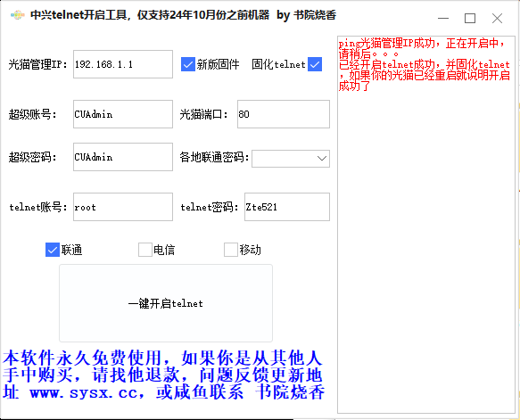Click into the telnet账号 field

pyautogui.click(x=123, y=207)
